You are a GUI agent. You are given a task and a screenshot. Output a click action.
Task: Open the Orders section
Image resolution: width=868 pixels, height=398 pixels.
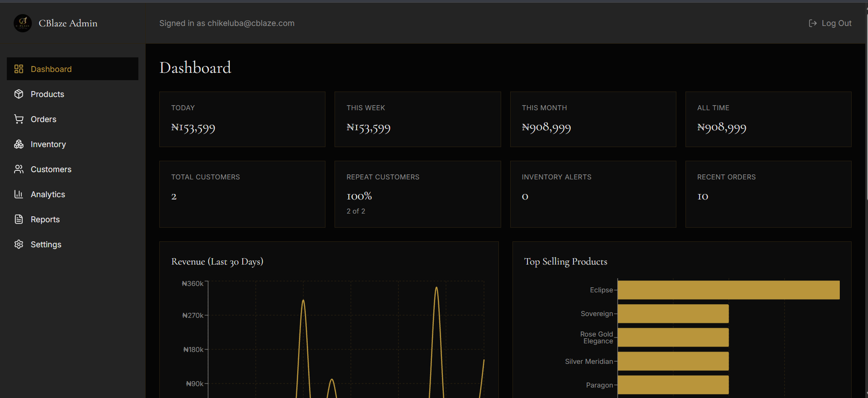coord(72,119)
